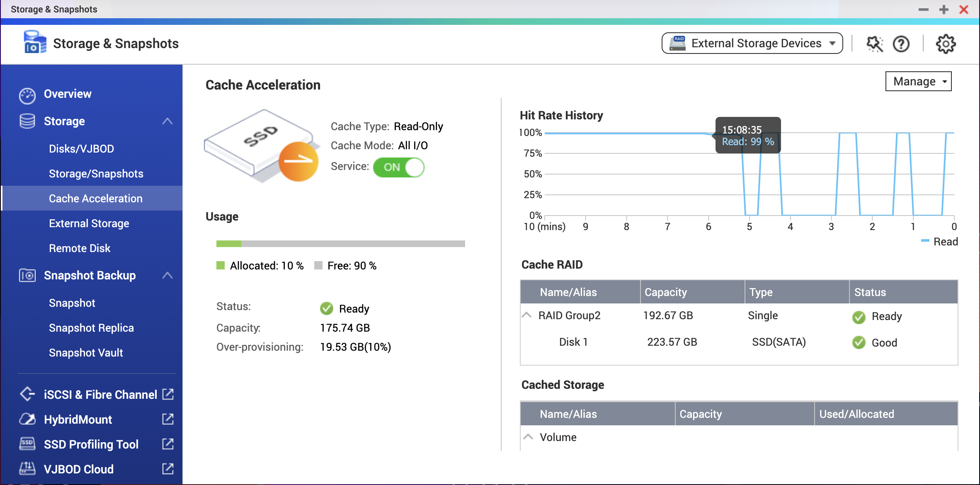Click the iSCSI & Fibre Channel icon

pyautogui.click(x=27, y=394)
